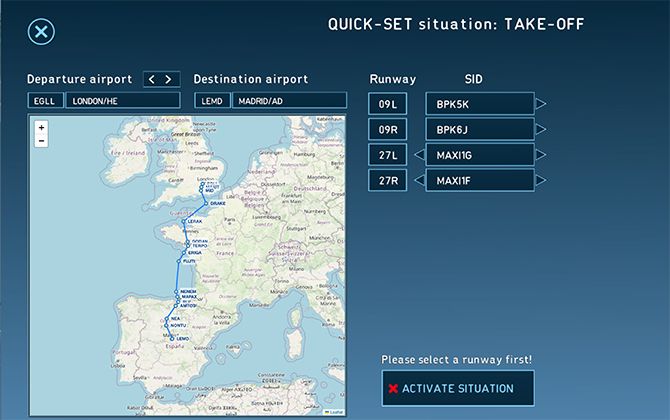This screenshot has height=420, width=670.
Task: Show next SID for runway 27R
Action: (541, 180)
